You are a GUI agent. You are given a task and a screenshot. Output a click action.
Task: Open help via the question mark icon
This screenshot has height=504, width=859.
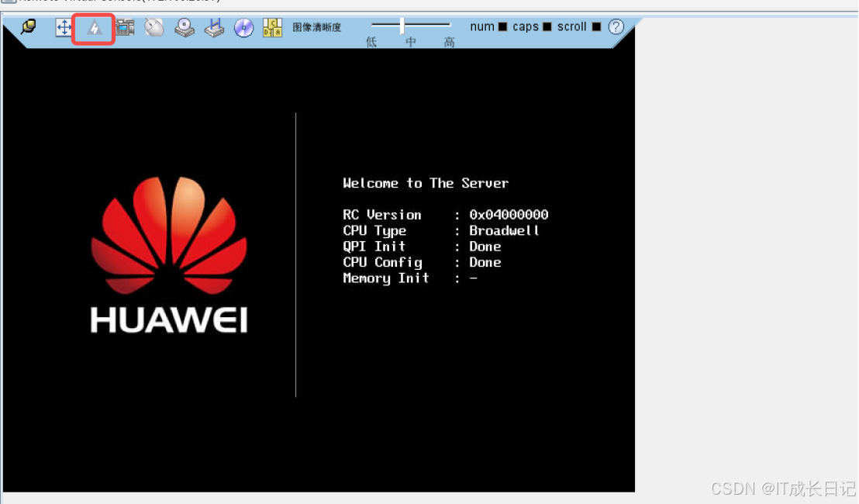[616, 26]
